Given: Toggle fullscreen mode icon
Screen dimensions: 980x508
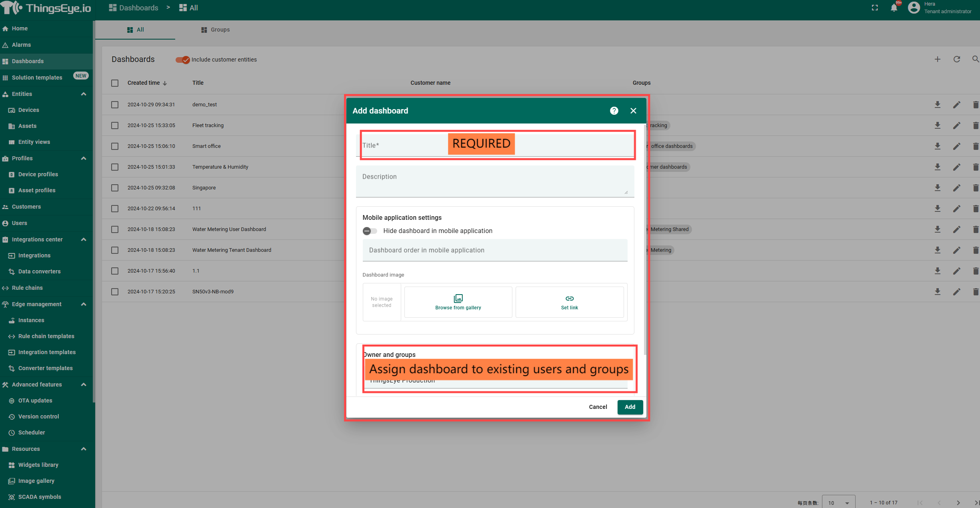Looking at the screenshot, I should coord(875,8).
